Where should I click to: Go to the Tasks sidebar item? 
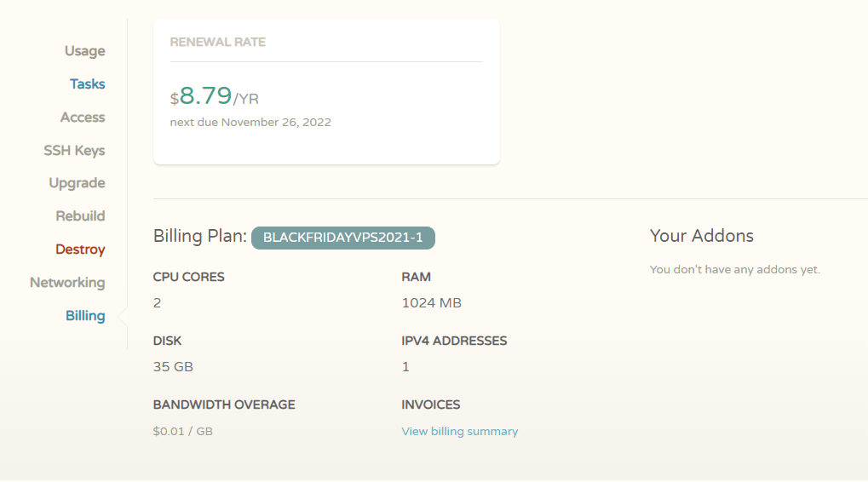click(x=87, y=84)
